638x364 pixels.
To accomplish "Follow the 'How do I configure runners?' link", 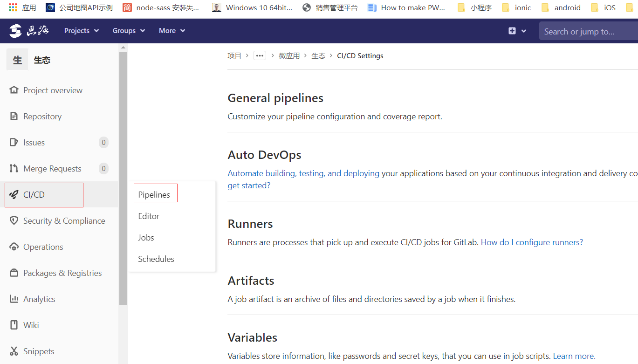I will (532, 242).
